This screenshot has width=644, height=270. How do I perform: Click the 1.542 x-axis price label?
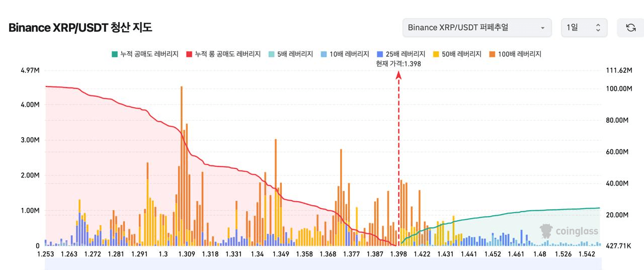coord(587,254)
